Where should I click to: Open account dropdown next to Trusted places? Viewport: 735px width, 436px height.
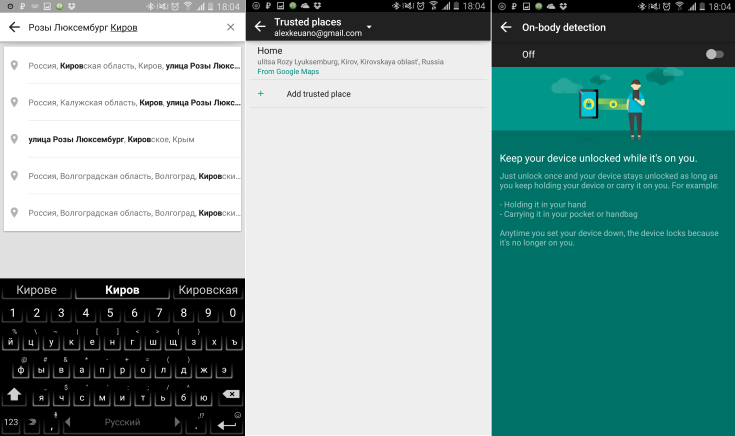point(369,27)
